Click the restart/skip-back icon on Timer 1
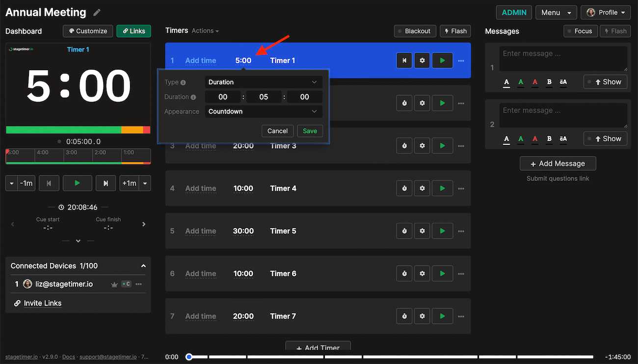The image size is (638, 364). (x=404, y=60)
